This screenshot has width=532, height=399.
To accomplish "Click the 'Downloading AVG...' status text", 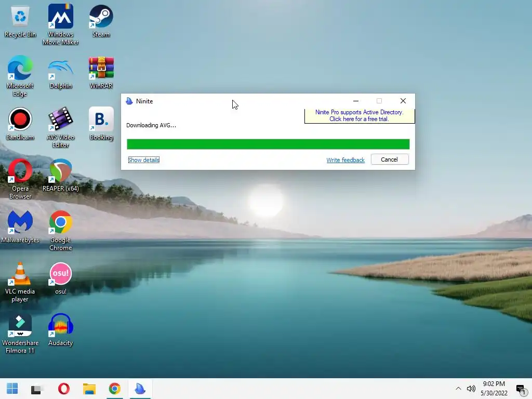I will [151, 125].
